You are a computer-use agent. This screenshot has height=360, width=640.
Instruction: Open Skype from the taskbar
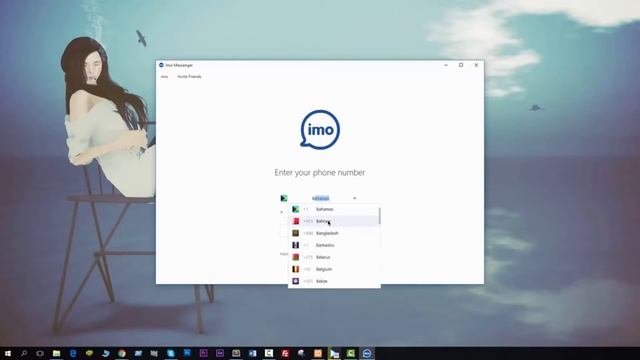171,353
